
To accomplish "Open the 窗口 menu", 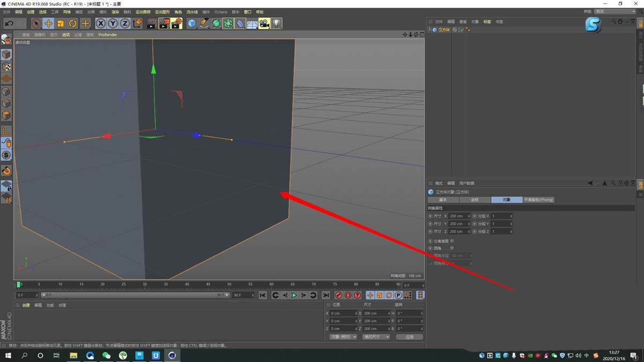I will click(x=247, y=12).
